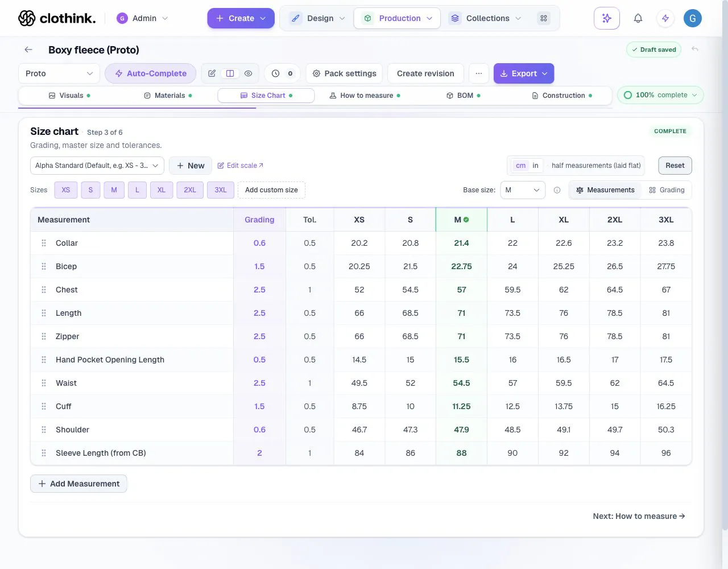Open the Export dropdown button
728x569 pixels.
tap(524, 73)
